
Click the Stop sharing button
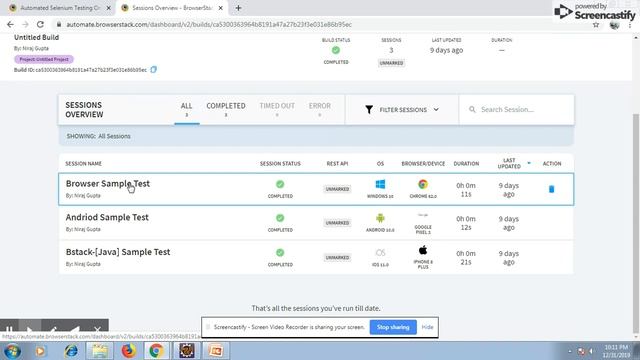click(393, 327)
